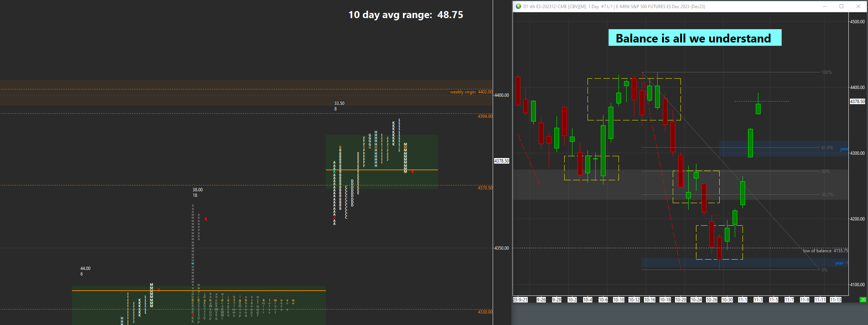The height and width of the screenshot is (325, 868).
Task: Click the 10-24 date on the time axis
Action: click(696, 300)
